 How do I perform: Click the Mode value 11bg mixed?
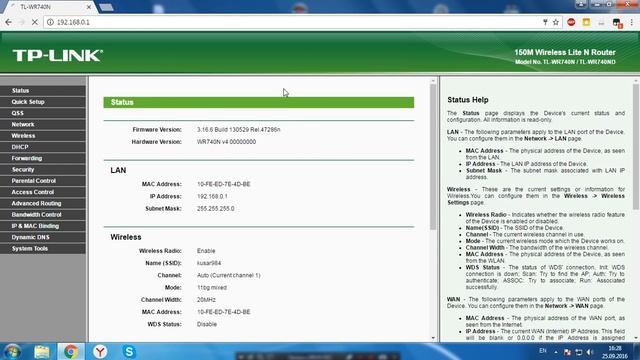212,288
